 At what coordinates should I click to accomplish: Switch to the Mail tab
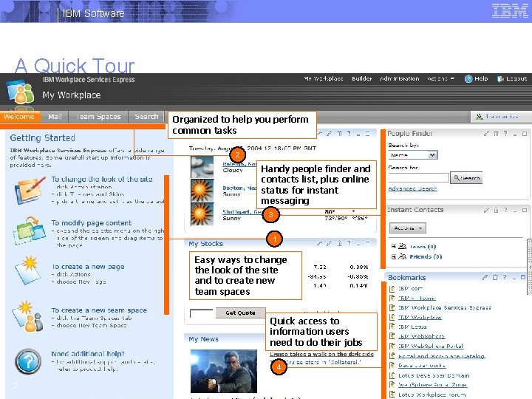[x=55, y=117]
